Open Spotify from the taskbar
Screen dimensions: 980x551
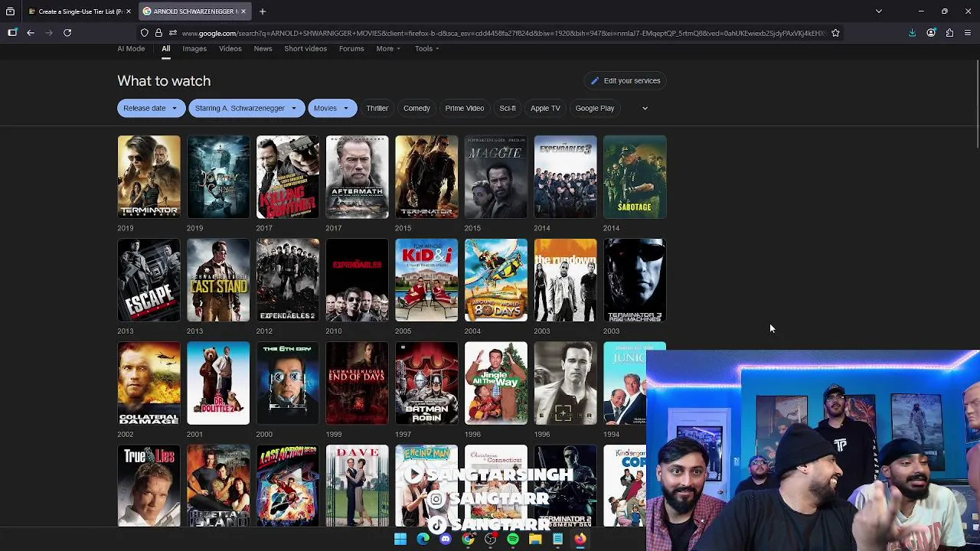coord(512,540)
